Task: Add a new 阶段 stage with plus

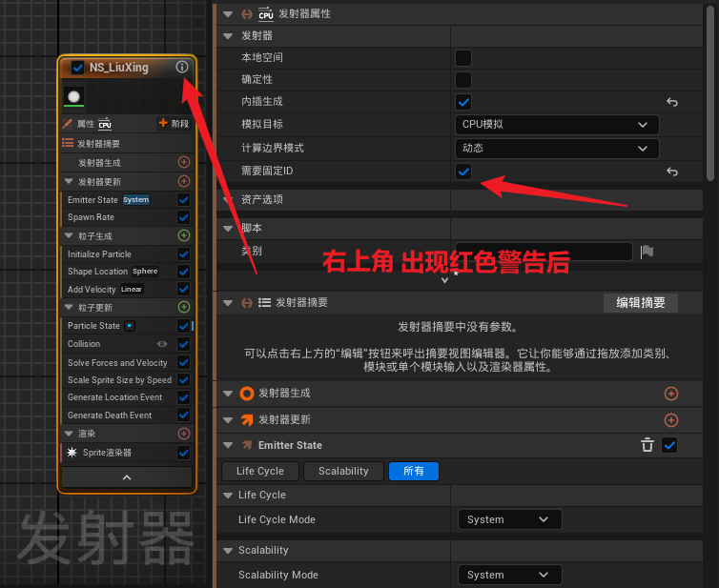Action: coord(174,123)
